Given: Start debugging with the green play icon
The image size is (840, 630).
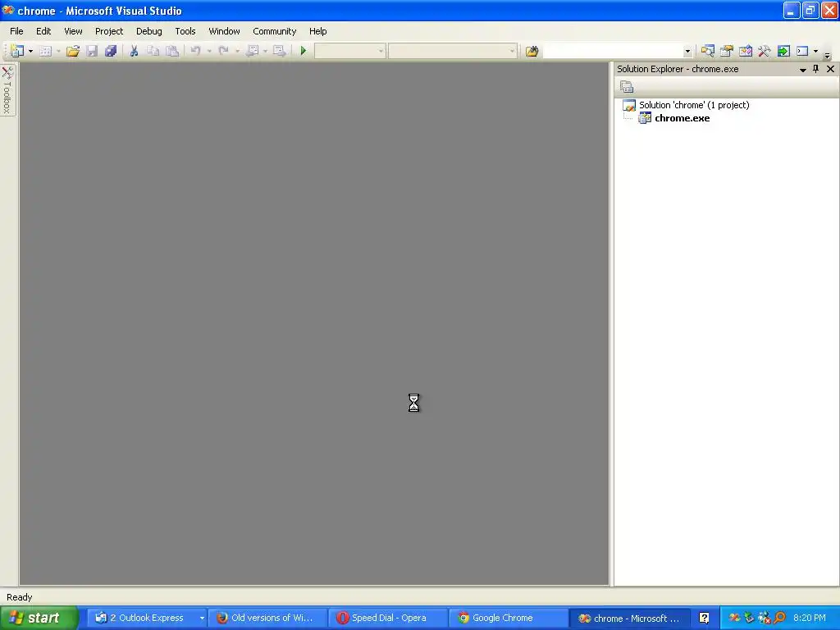Looking at the screenshot, I should click(x=304, y=51).
